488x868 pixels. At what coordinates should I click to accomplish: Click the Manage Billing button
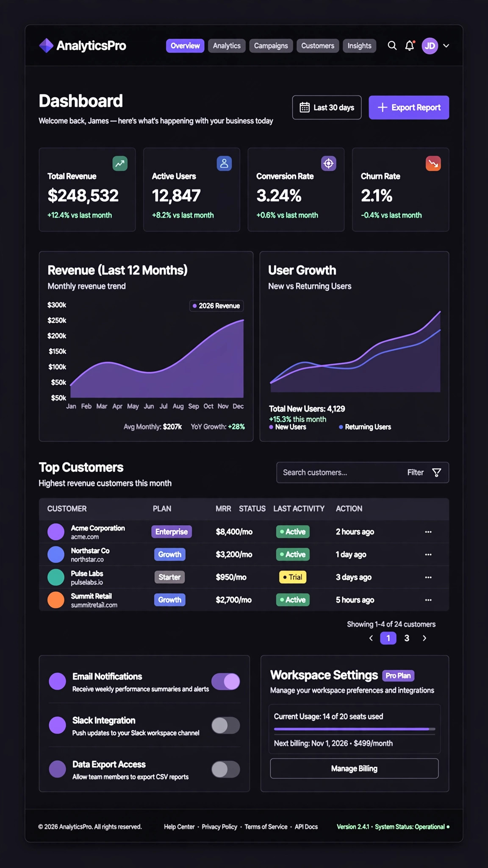point(354,768)
